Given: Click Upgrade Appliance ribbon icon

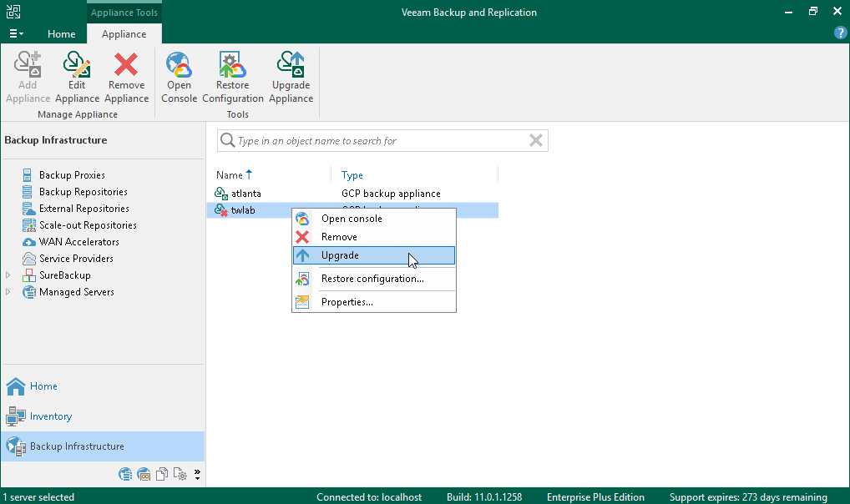Looking at the screenshot, I should (291, 64).
